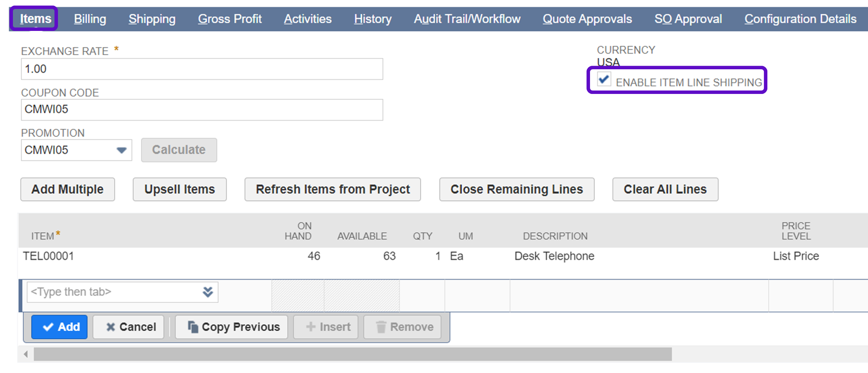Uncheck Enable Item Line Shipping checkbox
This screenshot has width=868, height=373.
click(603, 80)
